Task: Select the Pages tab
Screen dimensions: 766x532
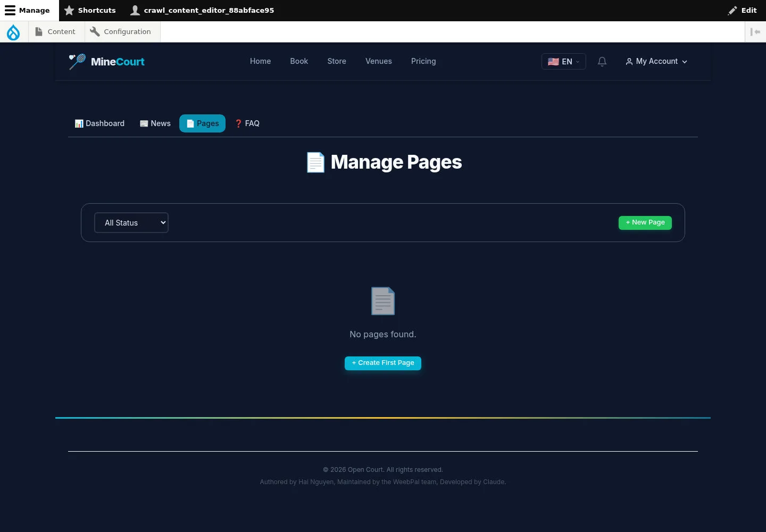Action: pos(202,123)
